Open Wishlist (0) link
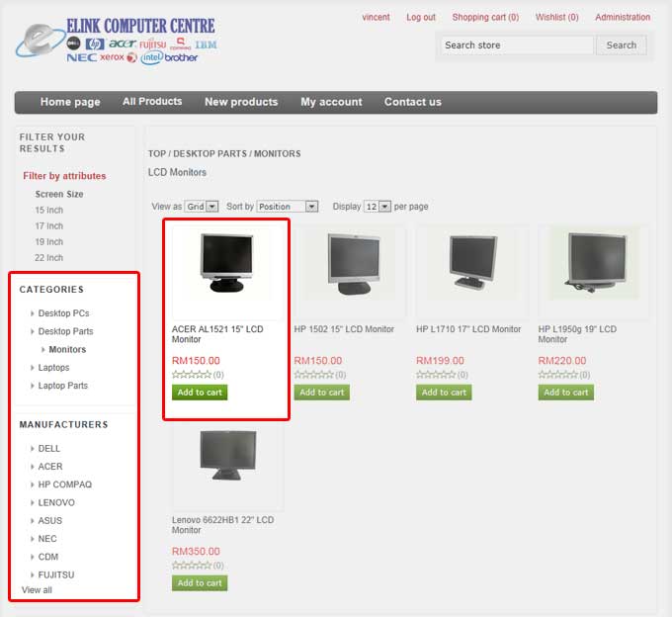This screenshot has width=672, height=617. (556, 17)
